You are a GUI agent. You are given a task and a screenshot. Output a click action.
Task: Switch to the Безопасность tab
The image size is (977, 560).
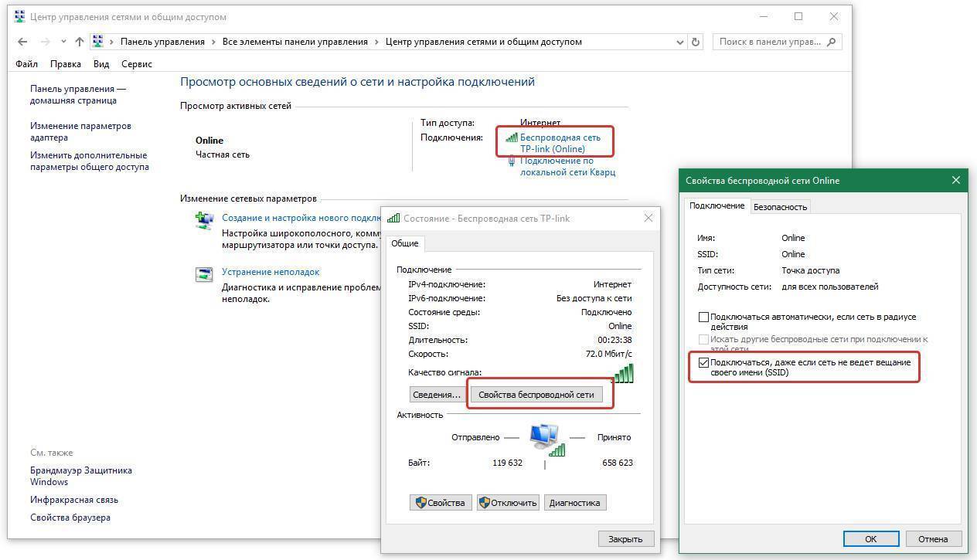coord(780,206)
